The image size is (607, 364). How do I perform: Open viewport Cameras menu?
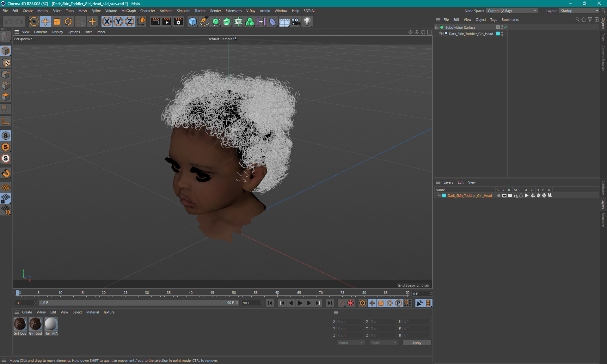point(40,32)
